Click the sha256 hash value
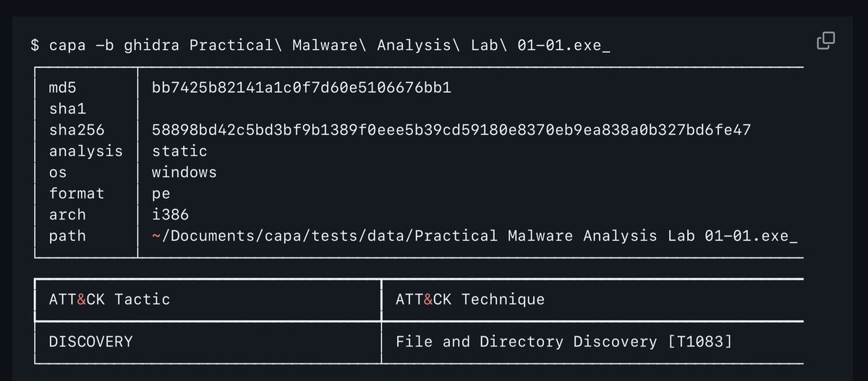Screen dimensions: 868x381 (451, 130)
